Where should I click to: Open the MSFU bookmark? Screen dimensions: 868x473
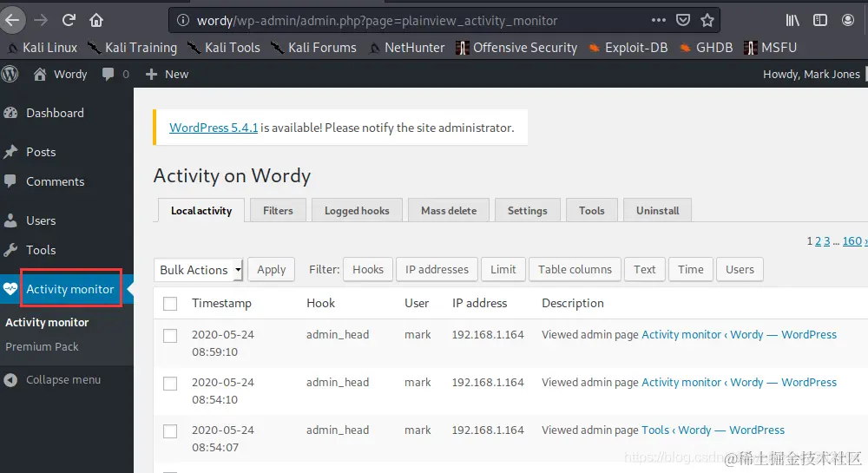point(771,48)
